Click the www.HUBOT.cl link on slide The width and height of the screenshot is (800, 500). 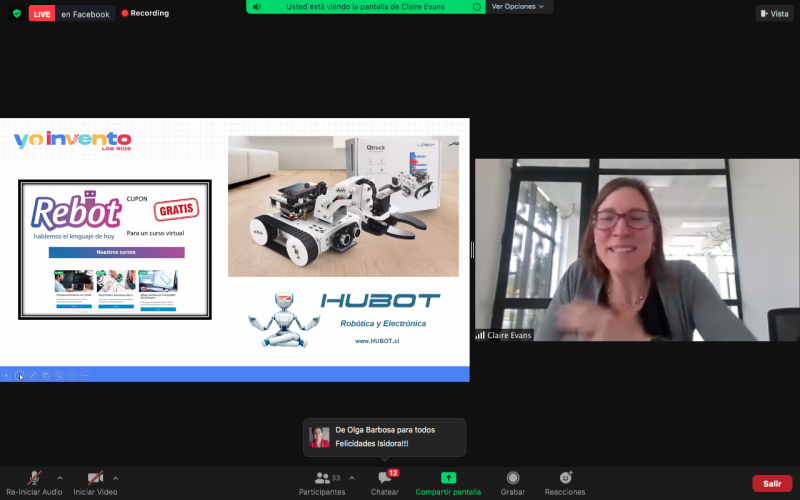(x=377, y=341)
